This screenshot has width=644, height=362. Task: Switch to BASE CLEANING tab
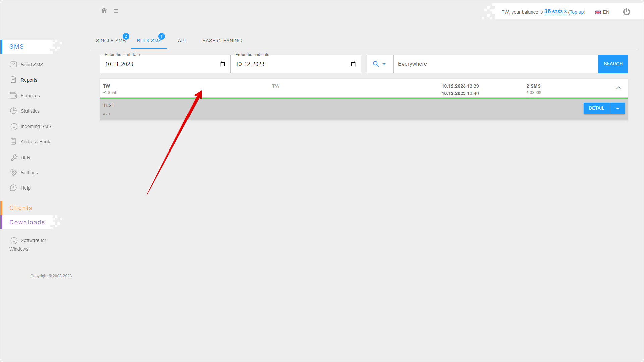click(222, 41)
